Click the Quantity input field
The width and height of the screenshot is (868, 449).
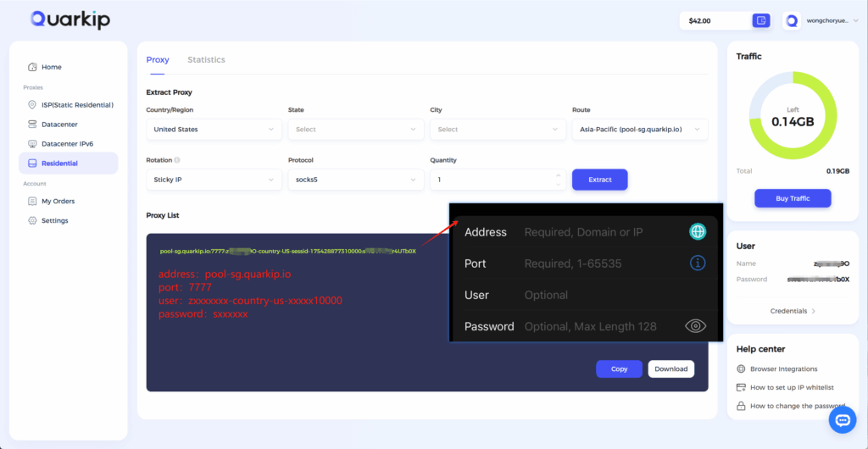(498, 180)
